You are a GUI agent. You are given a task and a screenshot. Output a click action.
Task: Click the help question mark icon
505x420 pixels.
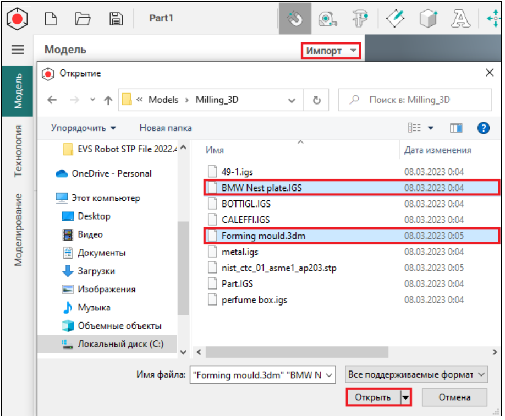484,128
